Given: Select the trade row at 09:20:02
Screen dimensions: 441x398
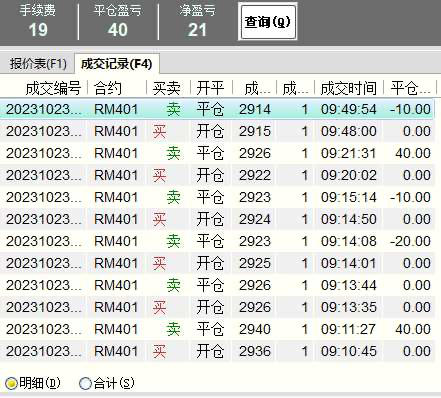Looking at the screenshot, I should click(217, 175).
